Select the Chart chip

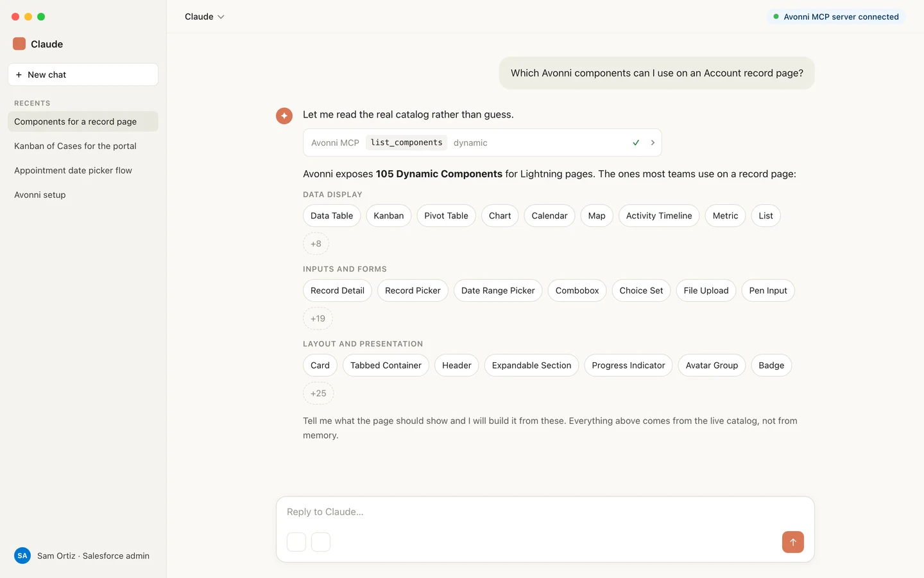[x=500, y=216]
